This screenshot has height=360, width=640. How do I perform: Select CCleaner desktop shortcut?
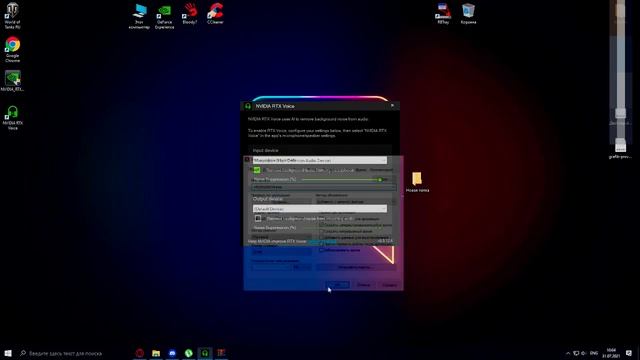tap(215, 13)
